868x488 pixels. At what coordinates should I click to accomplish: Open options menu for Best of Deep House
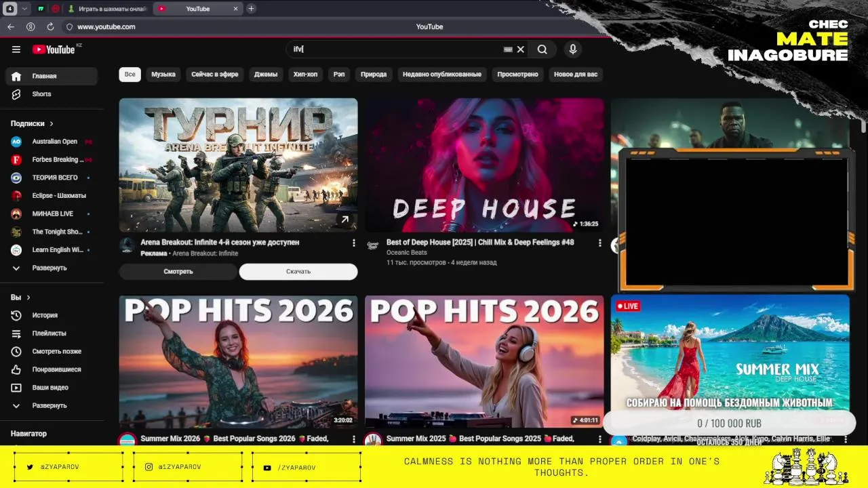[599, 243]
